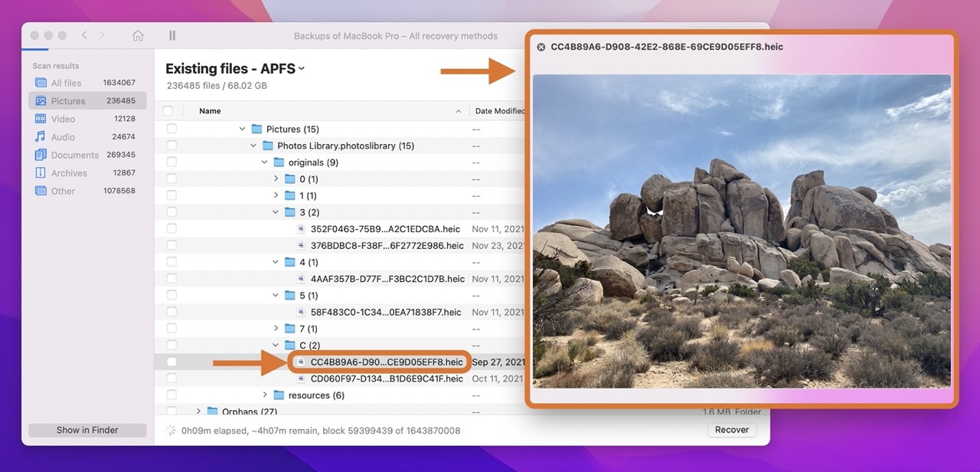980x472 pixels.
Task: Show Documents scan results
Action: coord(87,155)
